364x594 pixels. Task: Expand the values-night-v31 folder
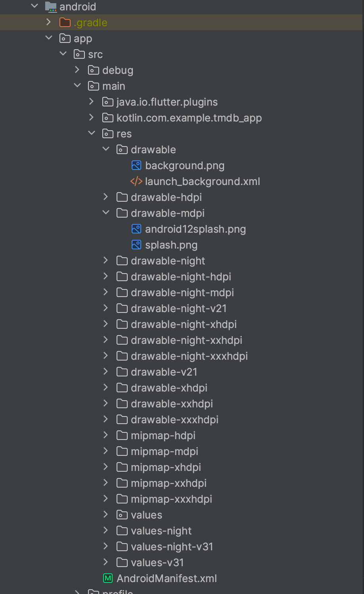[x=105, y=546]
